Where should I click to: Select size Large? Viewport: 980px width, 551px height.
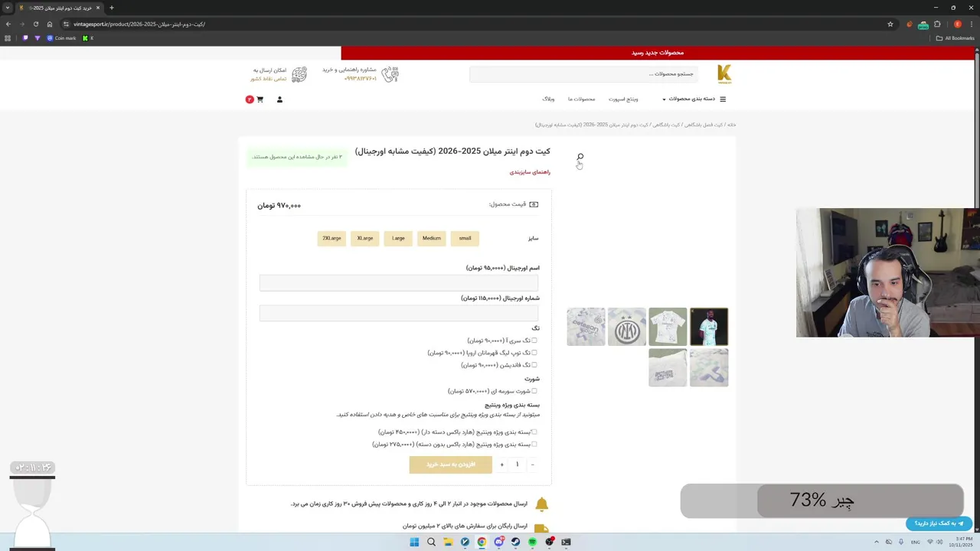(398, 238)
